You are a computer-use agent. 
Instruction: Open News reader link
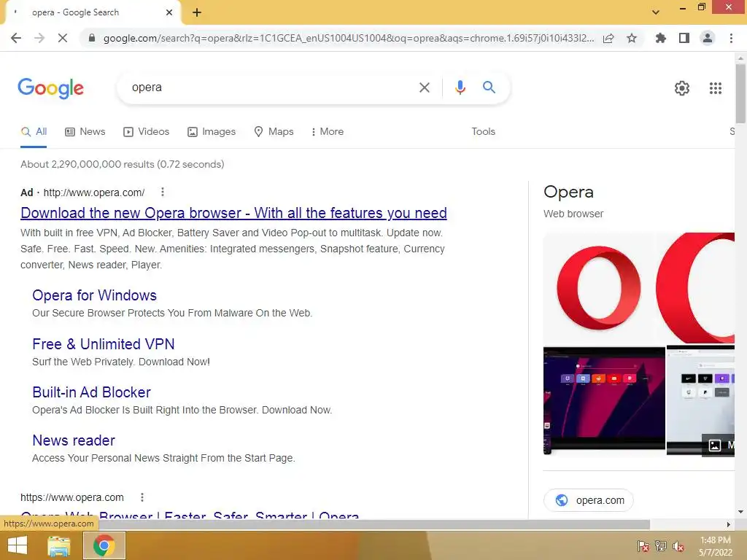(74, 440)
